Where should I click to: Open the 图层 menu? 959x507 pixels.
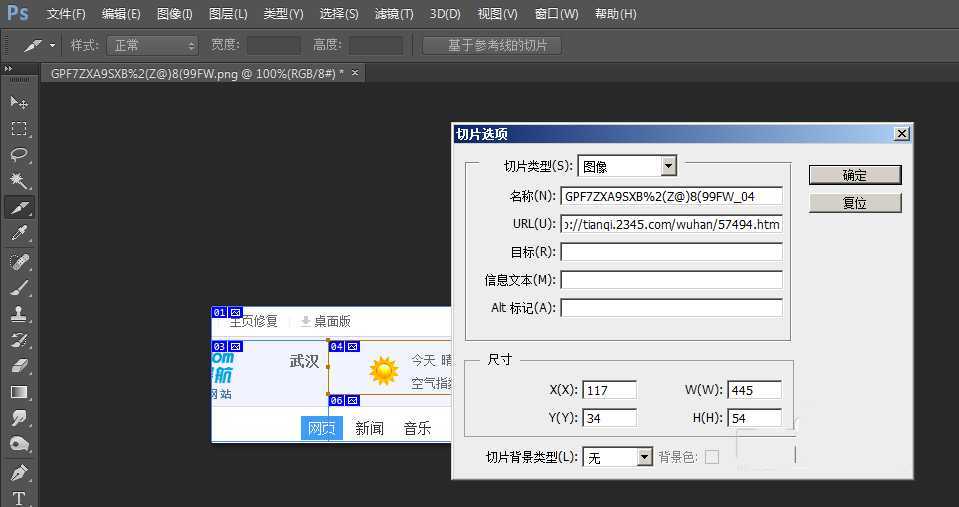click(x=228, y=14)
